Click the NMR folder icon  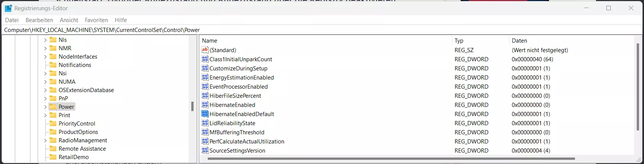(53, 48)
